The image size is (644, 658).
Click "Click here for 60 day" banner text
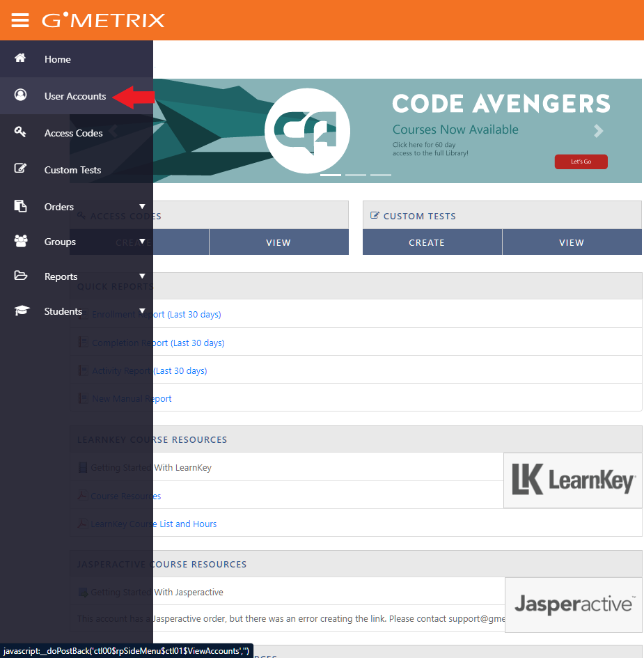(424, 145)
